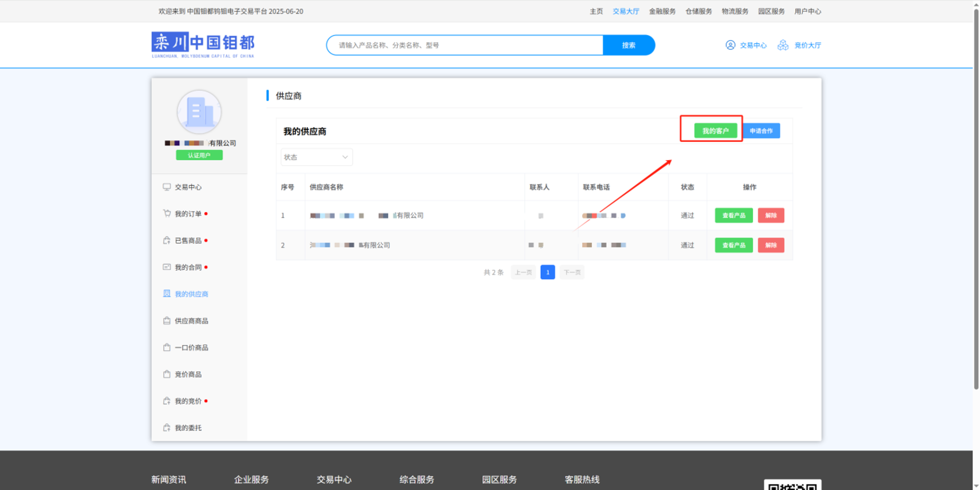Open 竞价商品 in the sidebar
This screenshot has width=980, height=490.
188,374
